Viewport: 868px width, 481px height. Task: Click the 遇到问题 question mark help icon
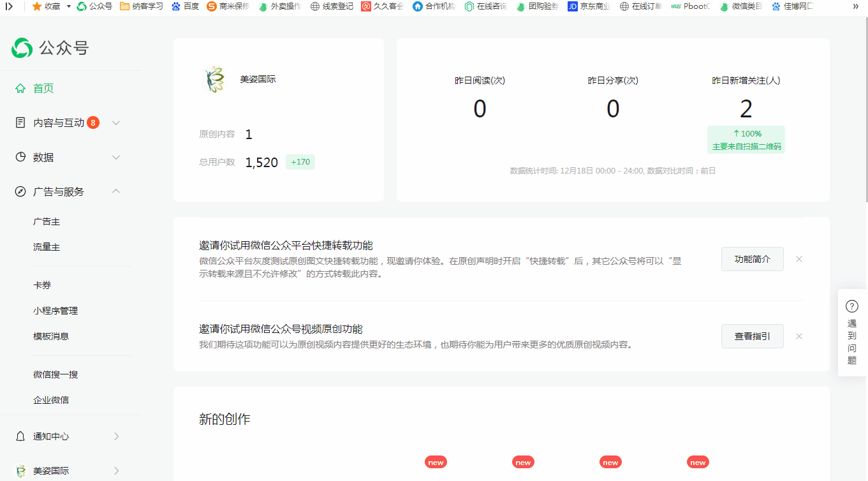tap(851, 307)
